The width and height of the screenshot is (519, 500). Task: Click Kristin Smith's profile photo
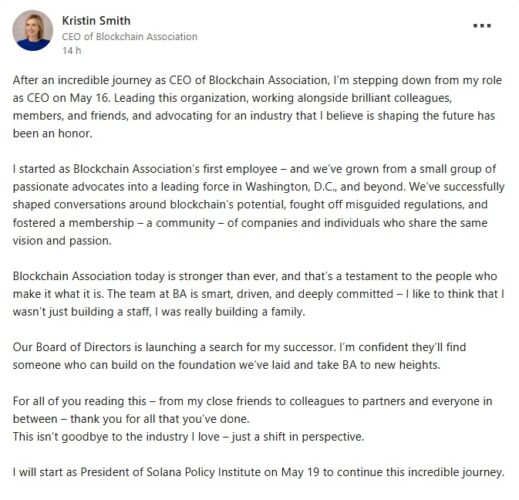33,30
